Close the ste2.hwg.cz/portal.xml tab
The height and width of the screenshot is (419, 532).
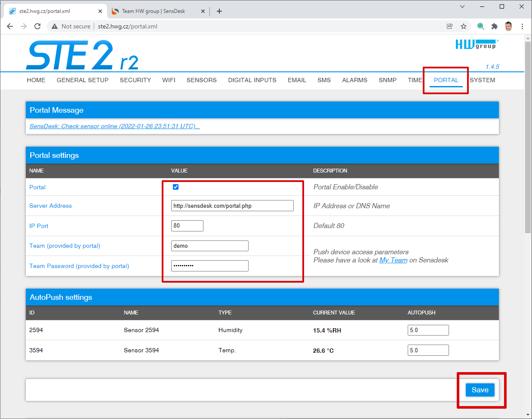click(100, 11)
